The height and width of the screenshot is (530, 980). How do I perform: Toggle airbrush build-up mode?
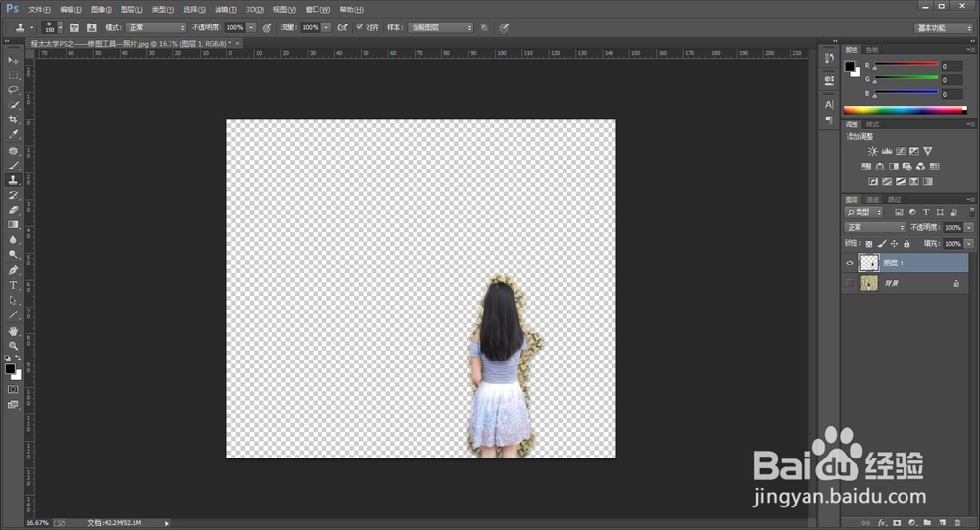pyautogui.click(x=342, y=27)
